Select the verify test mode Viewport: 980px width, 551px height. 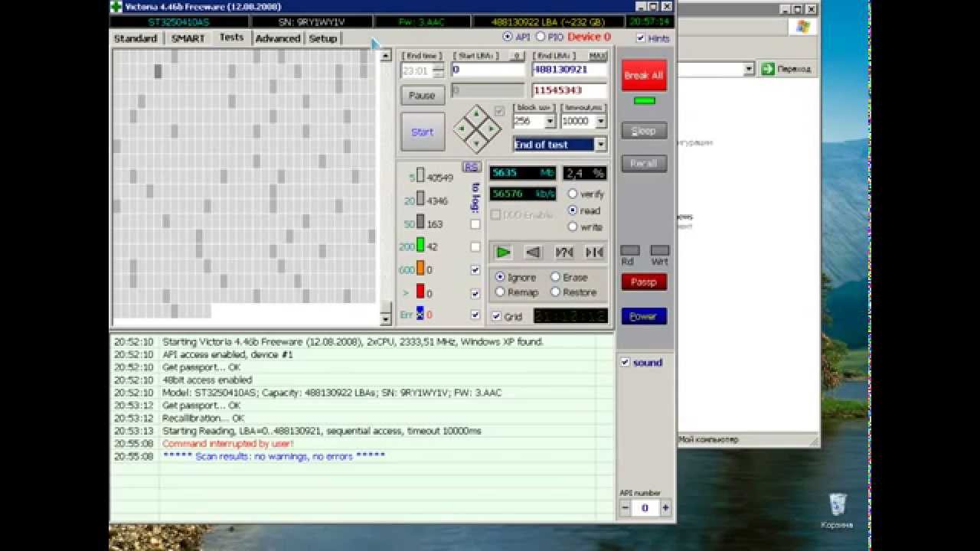(x=572, y=194)
